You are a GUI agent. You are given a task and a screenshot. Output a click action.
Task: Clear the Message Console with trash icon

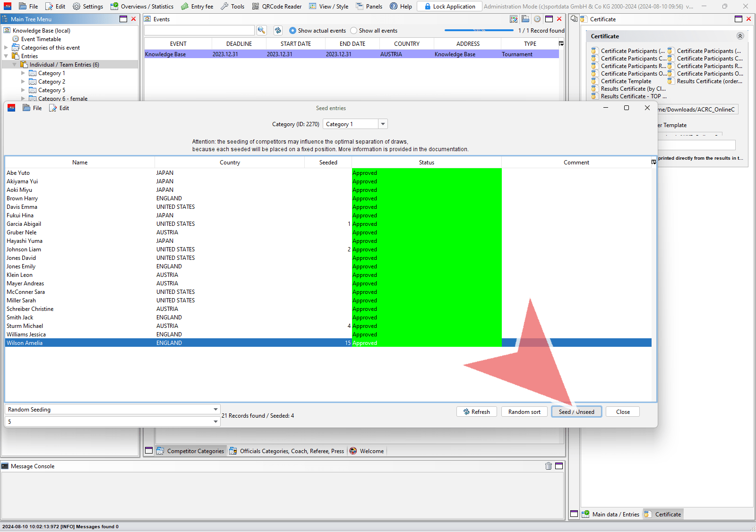click(548, 466)
